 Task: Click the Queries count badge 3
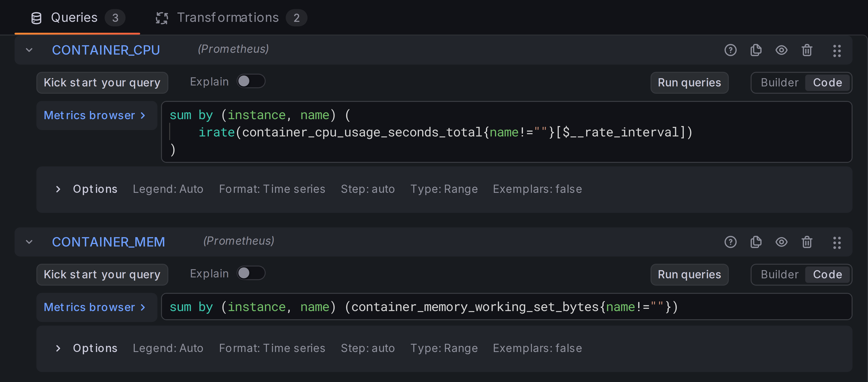[x=115, y=18]
